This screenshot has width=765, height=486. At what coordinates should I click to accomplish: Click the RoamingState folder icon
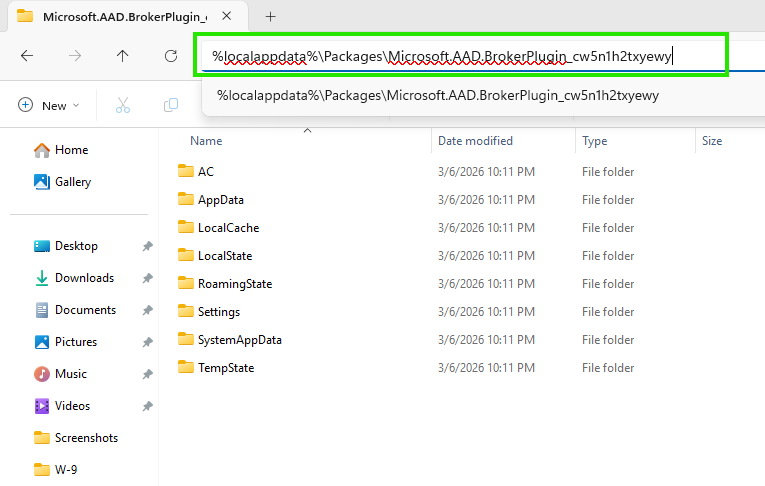tap(185, 283)
